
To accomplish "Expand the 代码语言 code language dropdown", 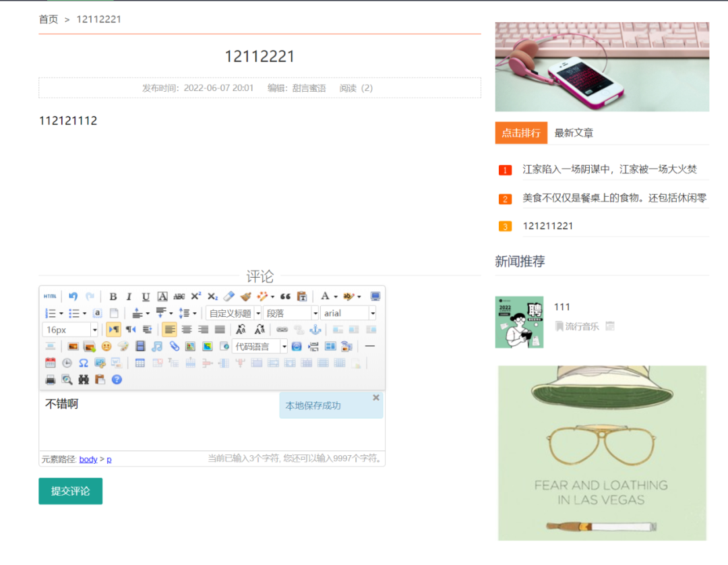I will click(284, 347).
